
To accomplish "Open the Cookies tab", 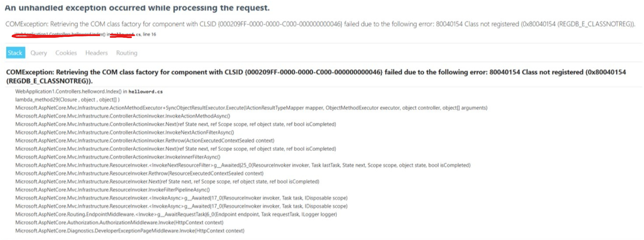I will click(x=66, y=53).
